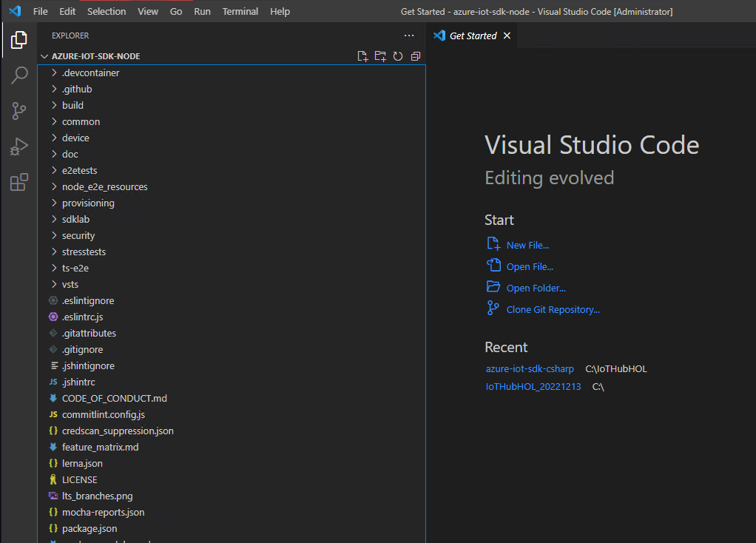The height and width of the screenshot is (543, 756).
Task: Expand the node_e2e_resources folder
Action: pos(54,186)
